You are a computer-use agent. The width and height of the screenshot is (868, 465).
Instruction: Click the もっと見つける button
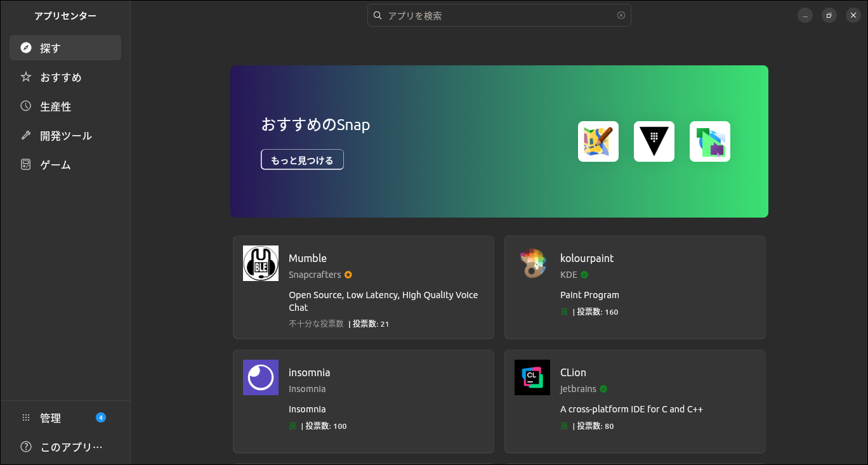tap(302, 160)
